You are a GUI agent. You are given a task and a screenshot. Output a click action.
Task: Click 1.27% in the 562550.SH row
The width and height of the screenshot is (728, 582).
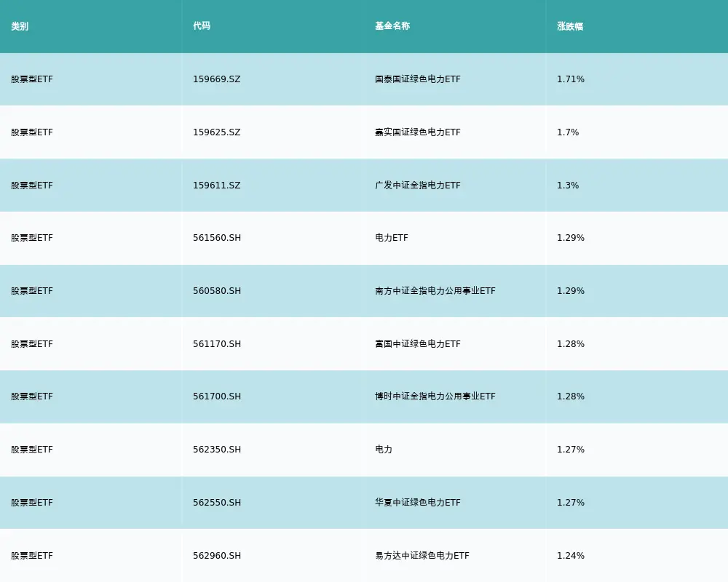click(571, 503)
